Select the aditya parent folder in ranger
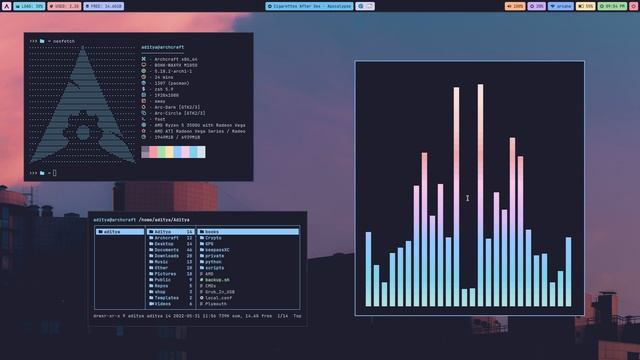Viewport: 640px width, 360px height. 120,232
